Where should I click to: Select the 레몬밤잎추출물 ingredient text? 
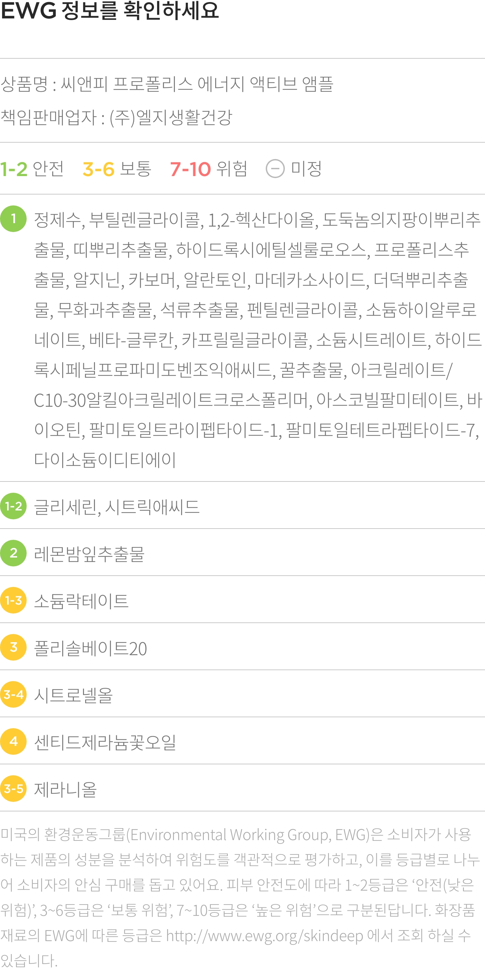(89, 554)
